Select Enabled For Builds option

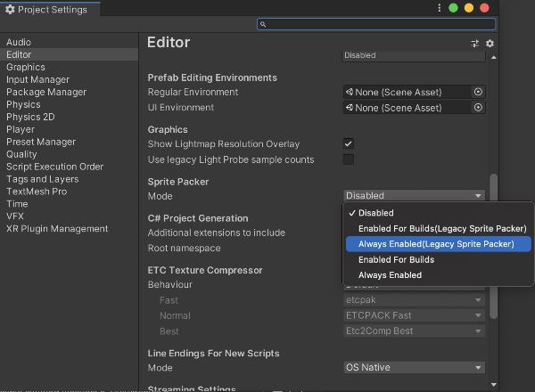click(439, 260)
